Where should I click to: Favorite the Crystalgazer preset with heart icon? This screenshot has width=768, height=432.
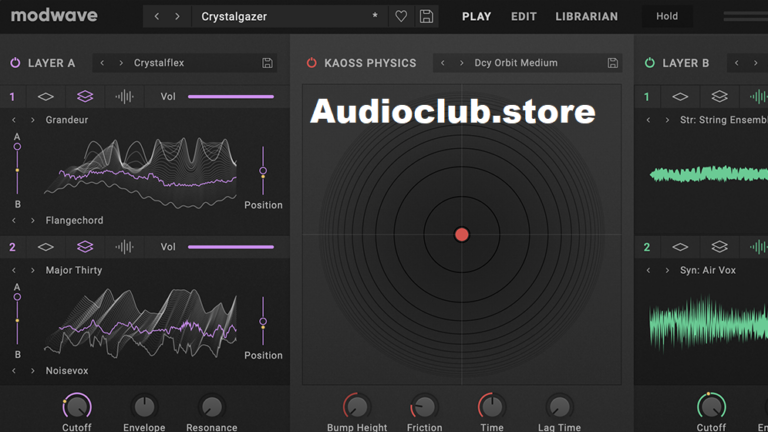coord(401,17)
